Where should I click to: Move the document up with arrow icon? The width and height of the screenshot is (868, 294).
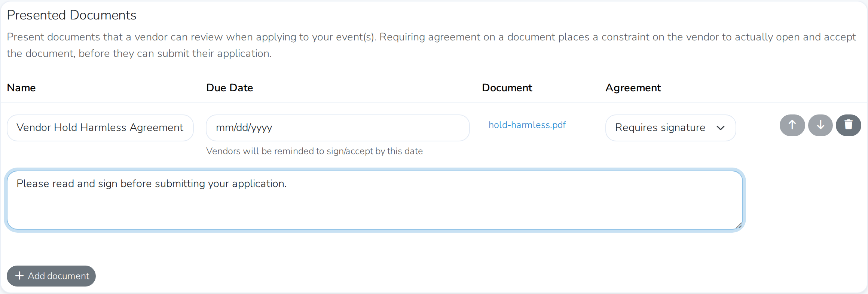tap(792, 125)
